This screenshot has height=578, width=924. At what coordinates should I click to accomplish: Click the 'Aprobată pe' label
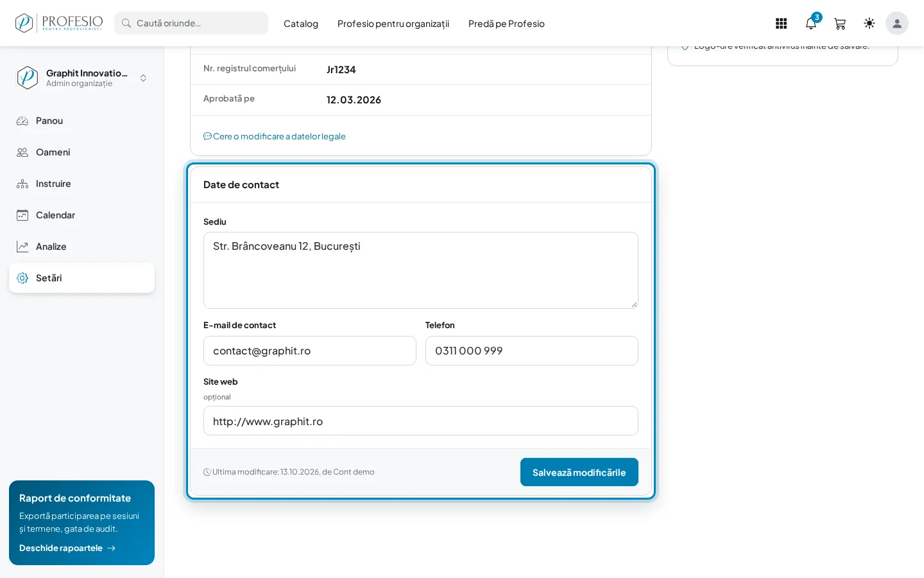coord(229,98)
